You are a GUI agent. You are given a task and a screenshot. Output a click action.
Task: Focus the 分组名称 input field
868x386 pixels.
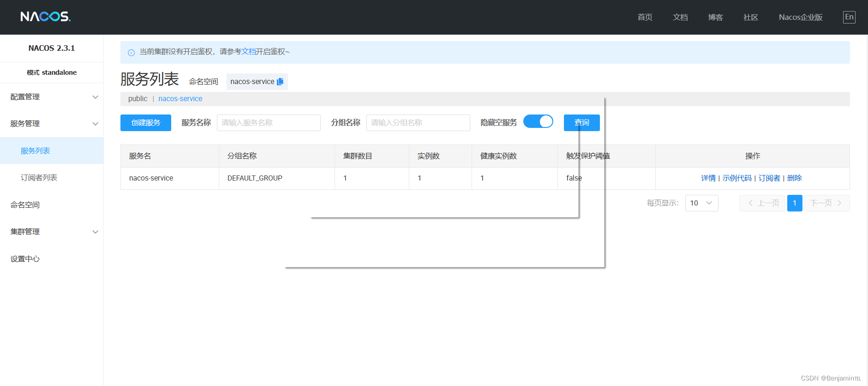pyautogui.click(x=418, y=123)
